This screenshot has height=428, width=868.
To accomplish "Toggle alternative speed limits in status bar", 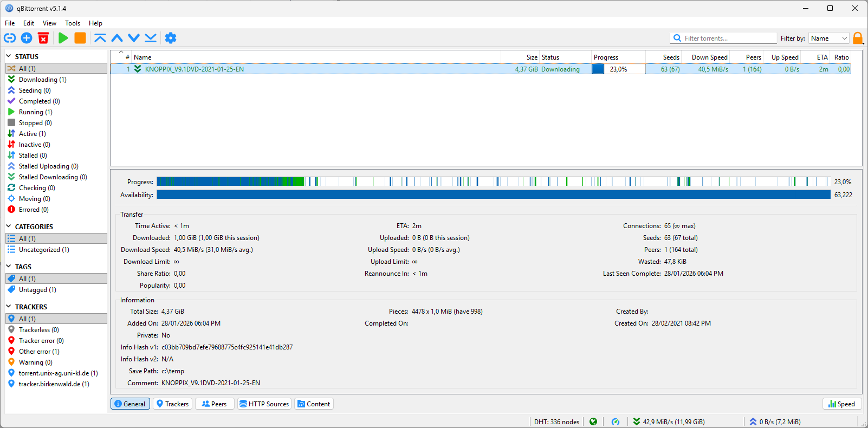I will (616, 421).
